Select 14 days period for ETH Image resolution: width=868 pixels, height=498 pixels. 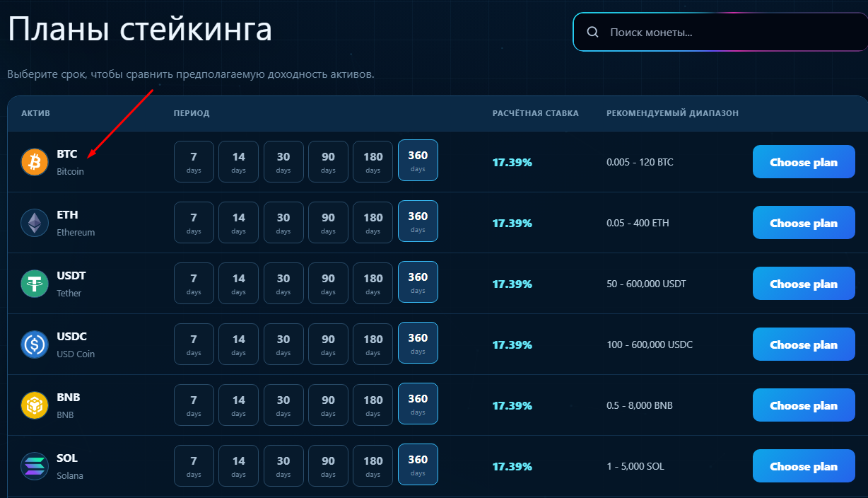point(239,223)
